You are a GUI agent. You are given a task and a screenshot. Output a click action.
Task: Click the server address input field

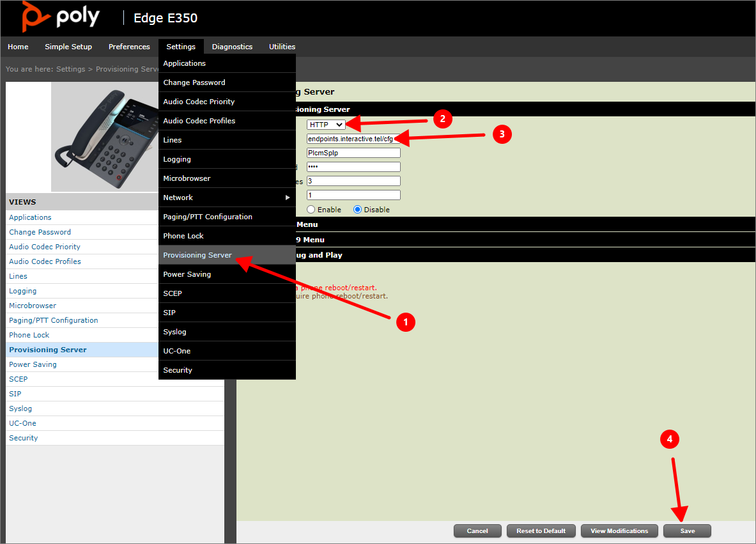pyautogui.click(x=353, y=139)
